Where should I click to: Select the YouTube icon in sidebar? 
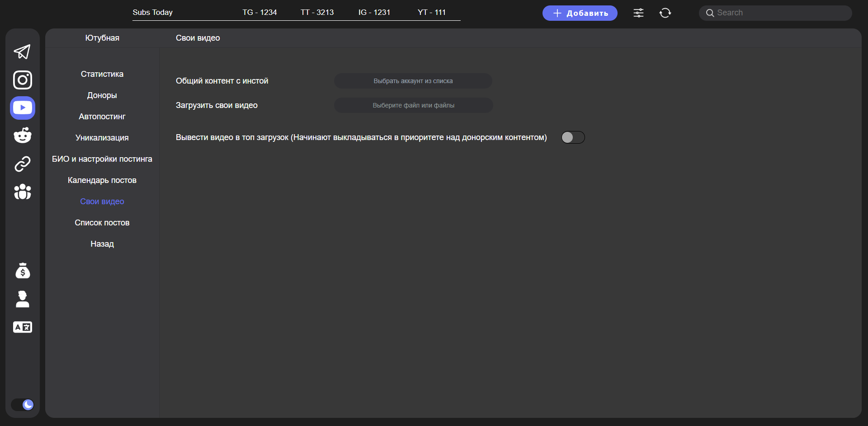tap(23, 108)
